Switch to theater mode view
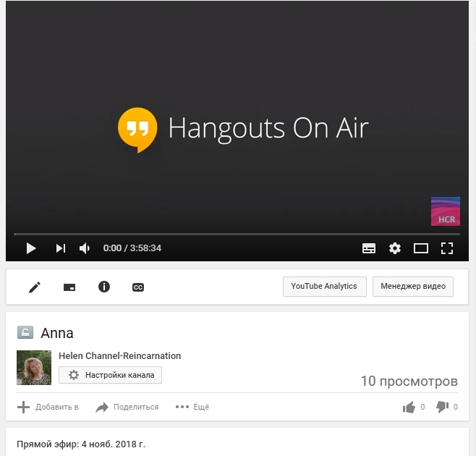 (421, 248)
